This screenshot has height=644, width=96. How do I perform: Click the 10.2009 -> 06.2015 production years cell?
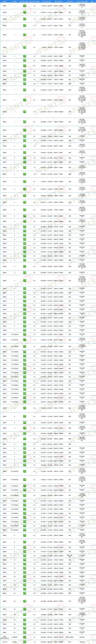pos(47,564)
